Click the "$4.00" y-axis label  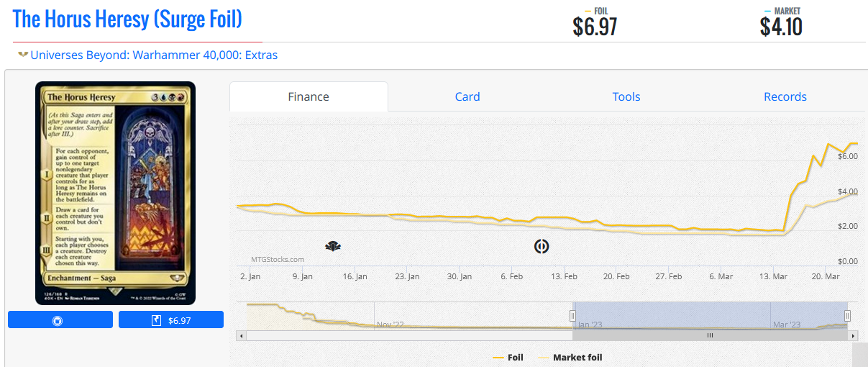pyautogui.click(x=847, y=191)
